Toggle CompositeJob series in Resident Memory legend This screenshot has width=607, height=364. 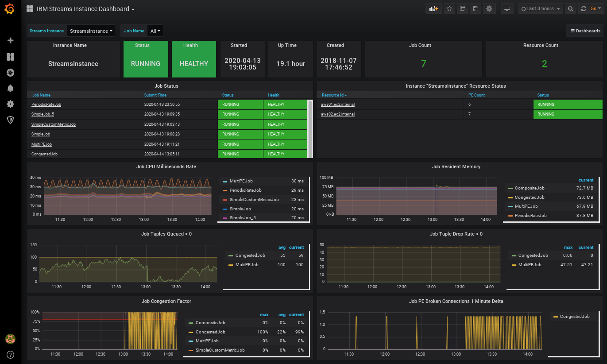pos(530,188)
